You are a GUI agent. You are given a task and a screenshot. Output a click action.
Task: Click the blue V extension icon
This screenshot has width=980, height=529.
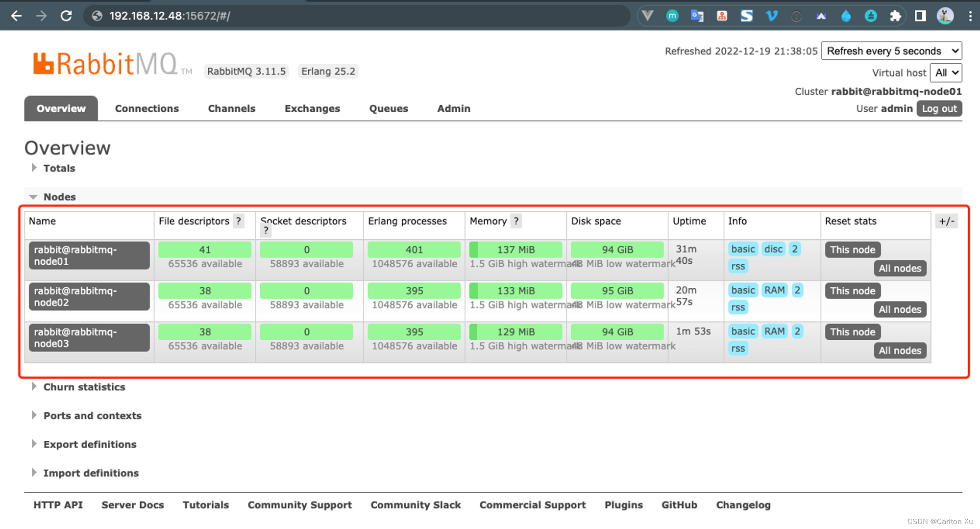coord(772,16)
